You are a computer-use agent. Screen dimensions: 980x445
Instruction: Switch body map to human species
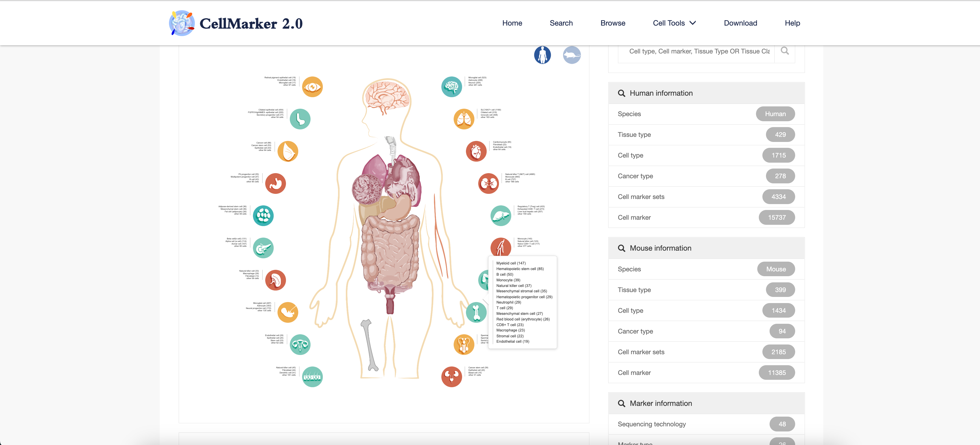(542, 55)
